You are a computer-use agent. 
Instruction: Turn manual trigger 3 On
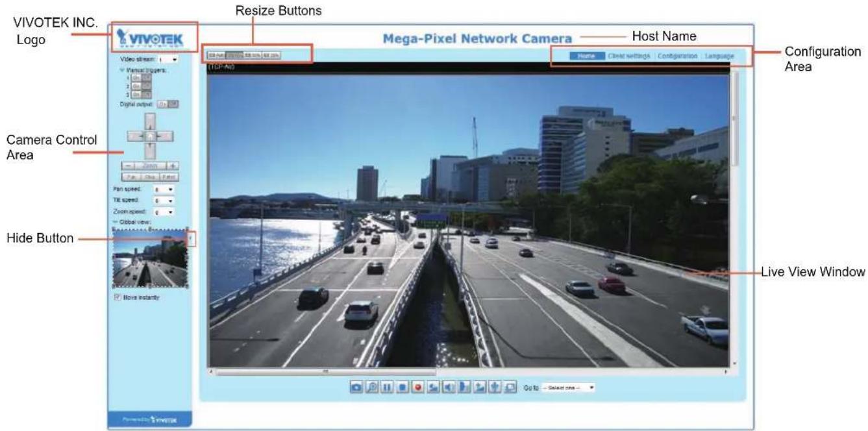(x=136, y=93)
